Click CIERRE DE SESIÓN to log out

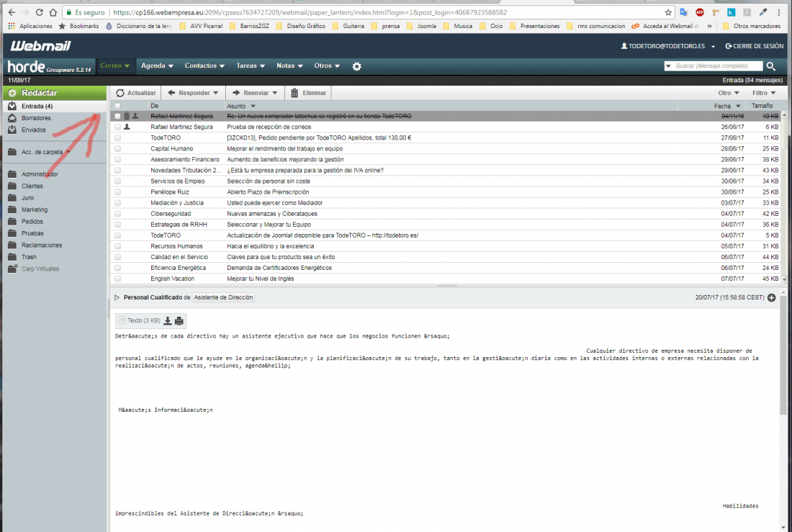click(x=755, y=46)
